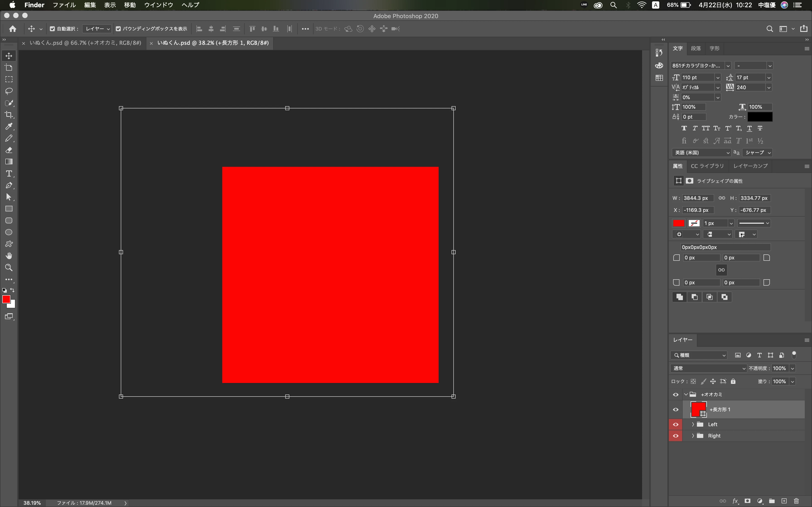The image size is (812, 507).
Task: Select the Gradient tool
Action: (9, 162)
